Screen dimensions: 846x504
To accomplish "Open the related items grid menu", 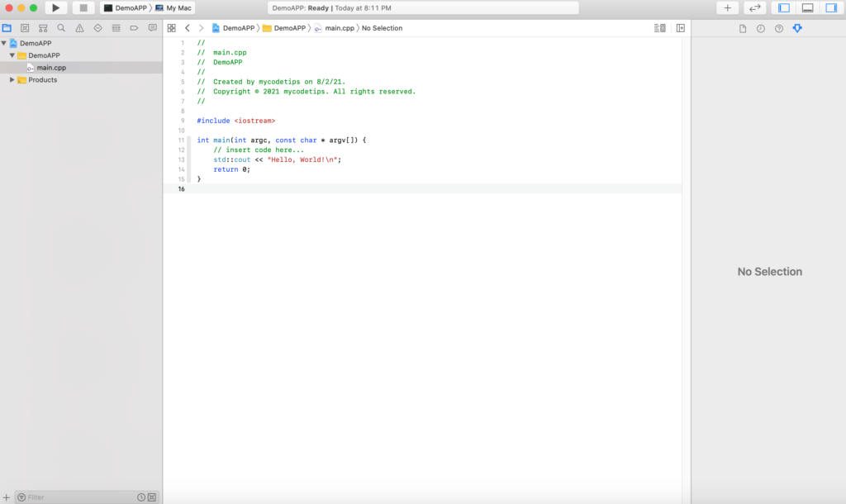I will click(172, 28).
